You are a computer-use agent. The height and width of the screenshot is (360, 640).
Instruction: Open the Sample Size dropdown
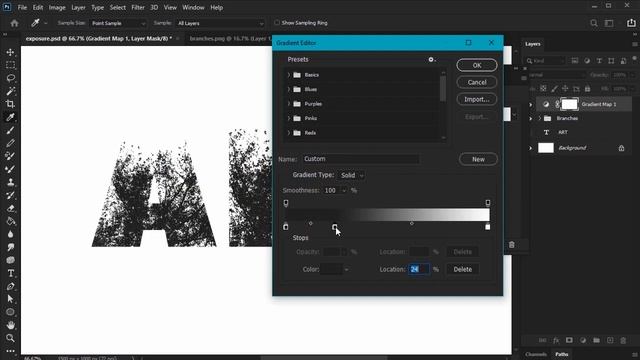click(118, 23)
